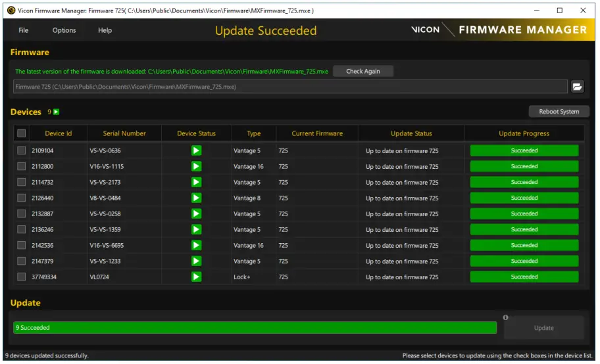Check the box for device 37749334
The height and width of the screenshot is (364, 600).
pos(22,277)
